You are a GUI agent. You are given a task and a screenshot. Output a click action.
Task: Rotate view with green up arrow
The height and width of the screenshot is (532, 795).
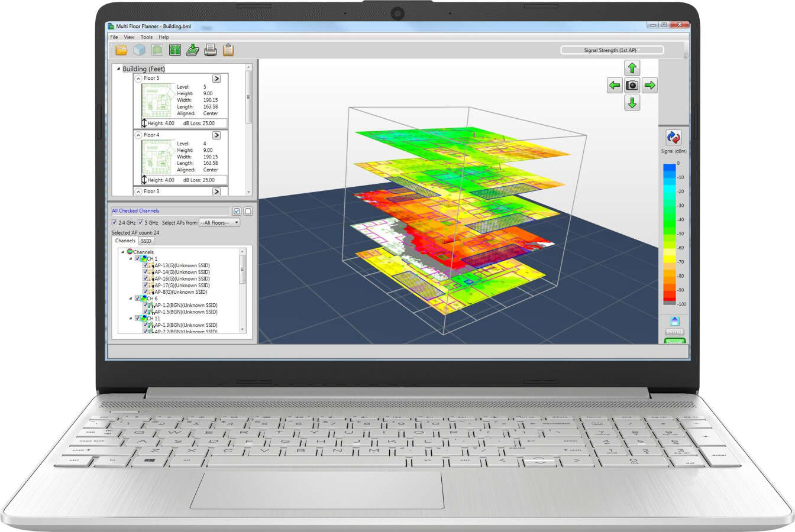tap(632, 68)
